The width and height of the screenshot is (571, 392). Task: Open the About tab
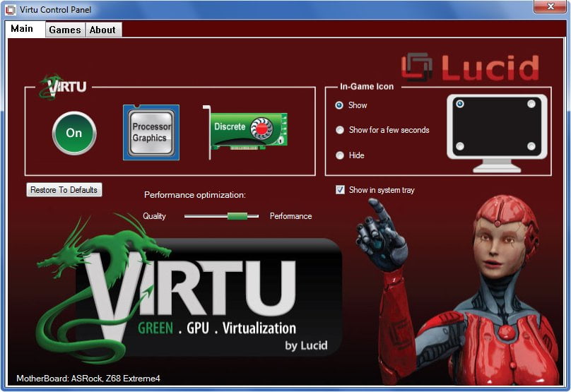click(x=103, y=30)
